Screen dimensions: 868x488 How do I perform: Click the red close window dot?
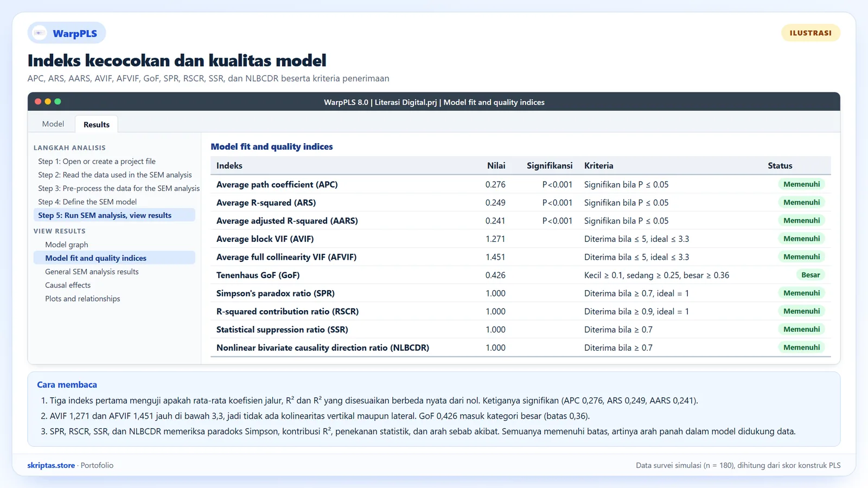(38, 101)
